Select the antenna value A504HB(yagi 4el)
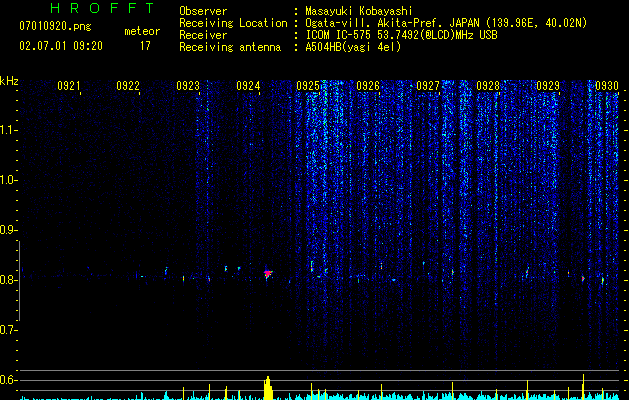 (x=353, y=47)
